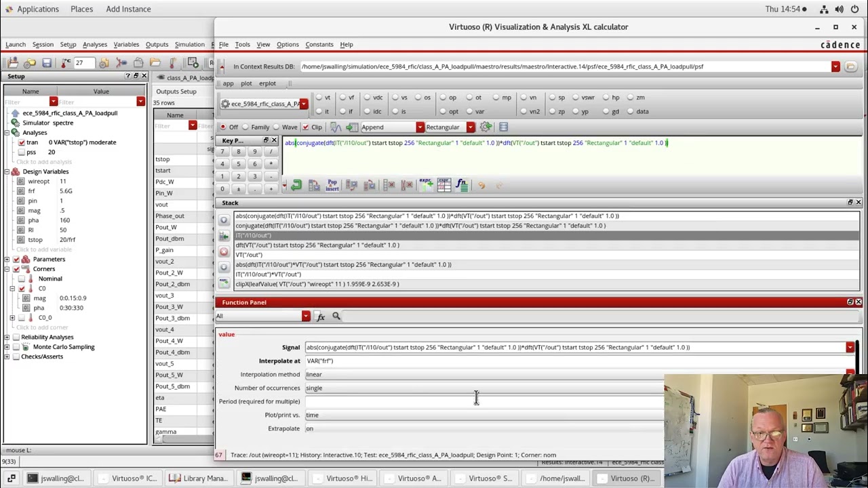
Task: Open the Tools menu in calculator
Action: click(x=242, y=44)
